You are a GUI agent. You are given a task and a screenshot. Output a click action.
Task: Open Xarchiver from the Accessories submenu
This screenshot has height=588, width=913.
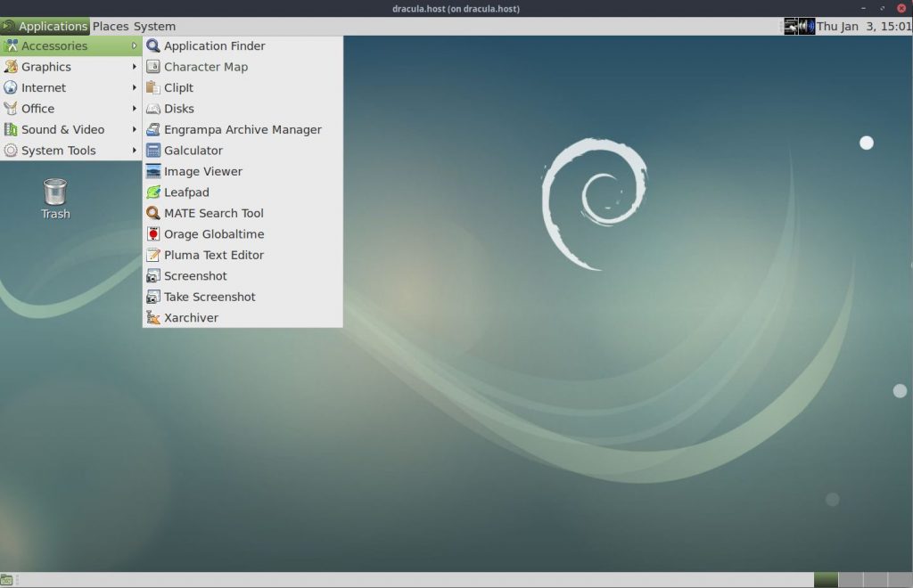[243, 318]
